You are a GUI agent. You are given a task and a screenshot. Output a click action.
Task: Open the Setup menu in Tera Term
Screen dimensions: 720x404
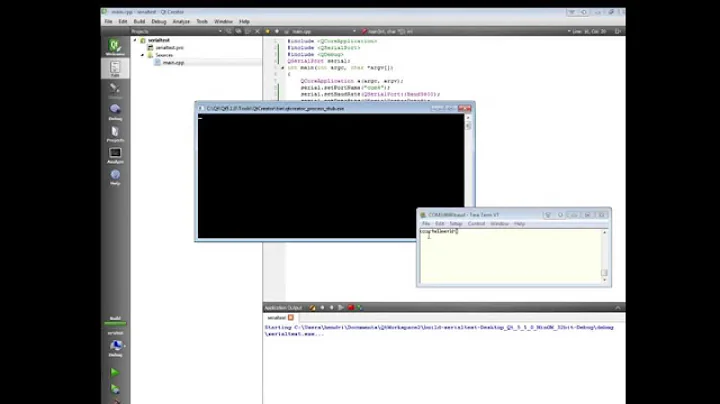point(455,223)
